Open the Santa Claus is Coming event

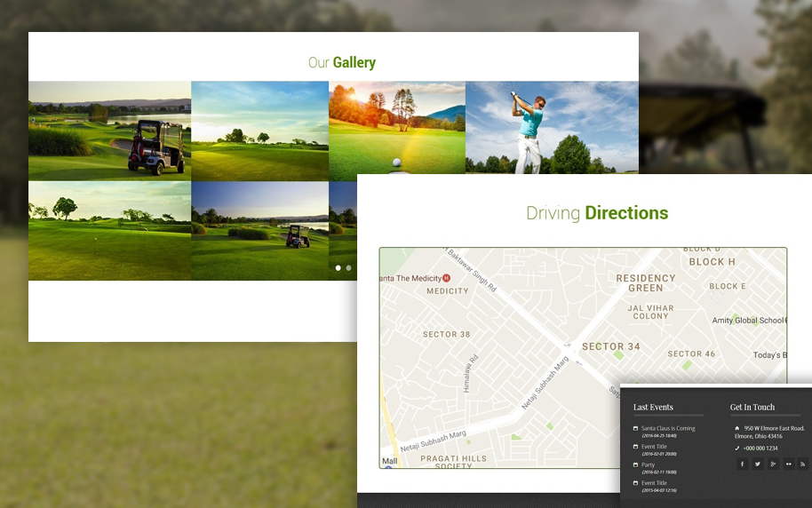(668, 428)
